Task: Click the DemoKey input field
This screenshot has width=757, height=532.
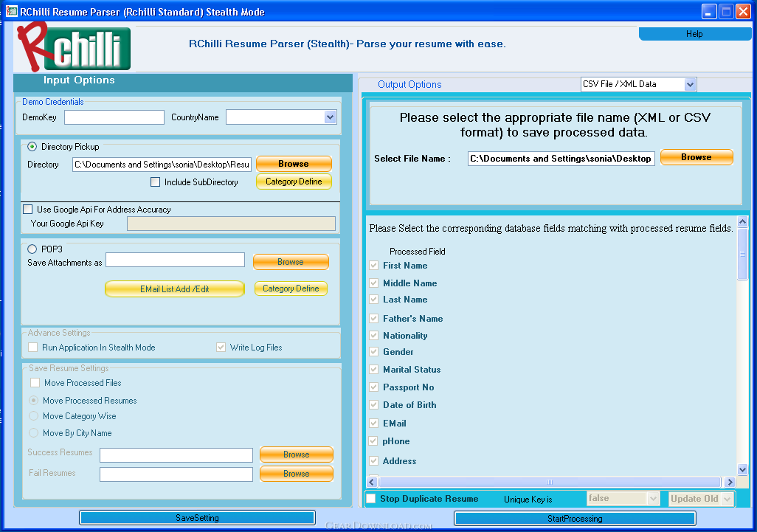Action: (114, 117)
